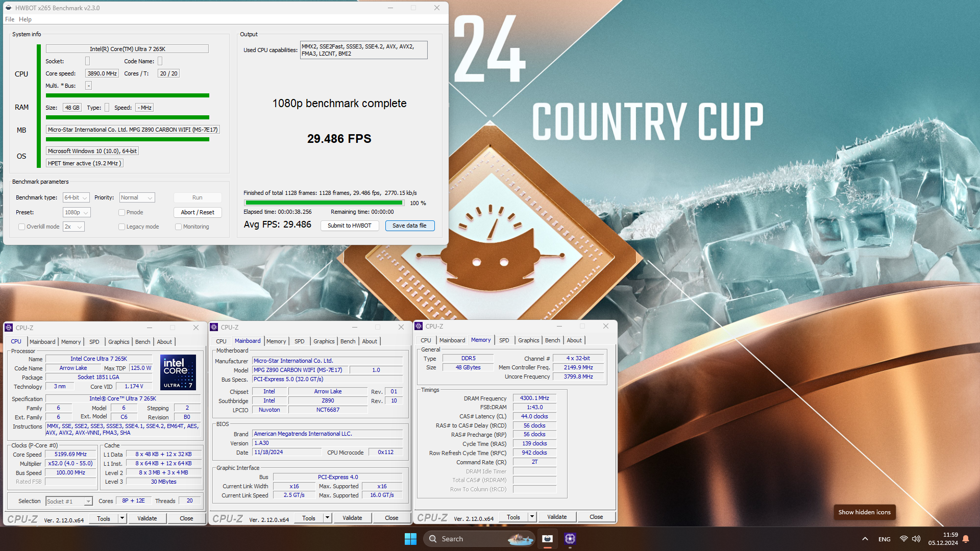
Task: Click the benchmark green progress bar
Action: coord(324,203)
